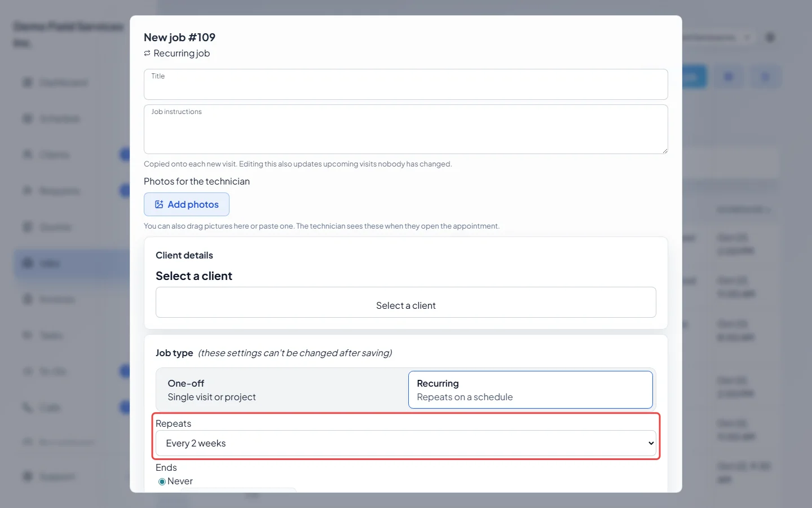The height and width of the screenshot is (508, 812).
Task: Click the Ends label
Action: point(166,467)
